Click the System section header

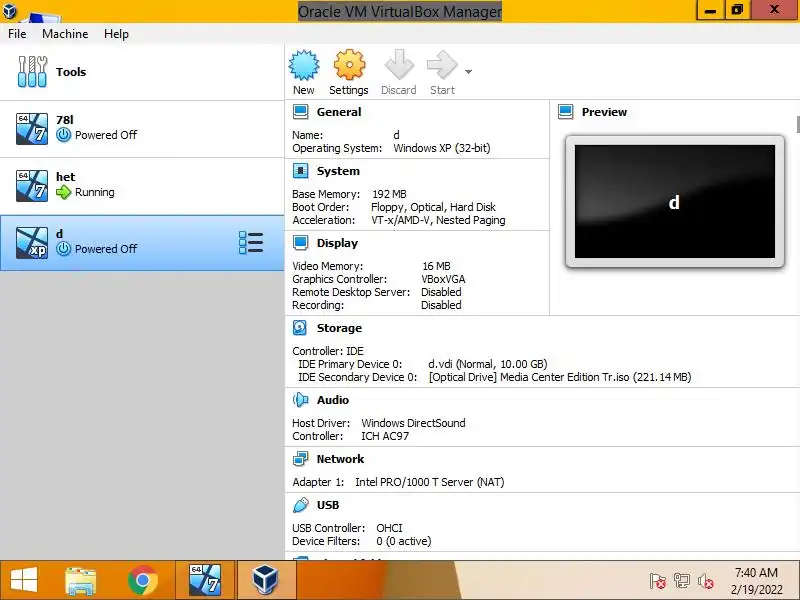(x=338, y=171)
